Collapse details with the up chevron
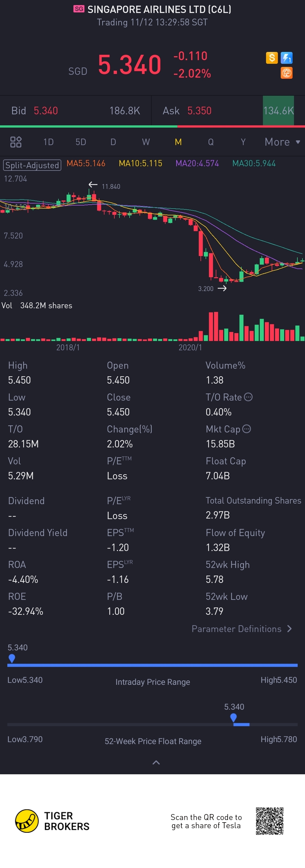This screenshot has width=305, height=868. tap(156, 762)
